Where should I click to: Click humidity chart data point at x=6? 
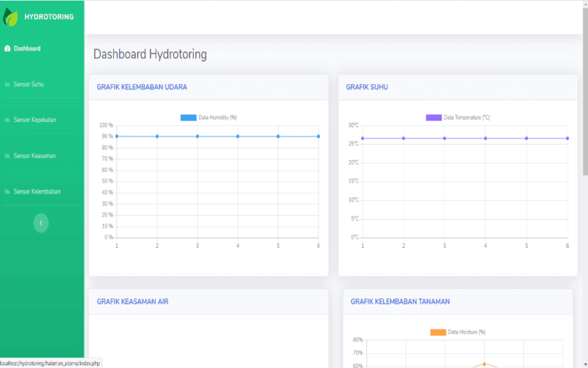tap(318, 137)
